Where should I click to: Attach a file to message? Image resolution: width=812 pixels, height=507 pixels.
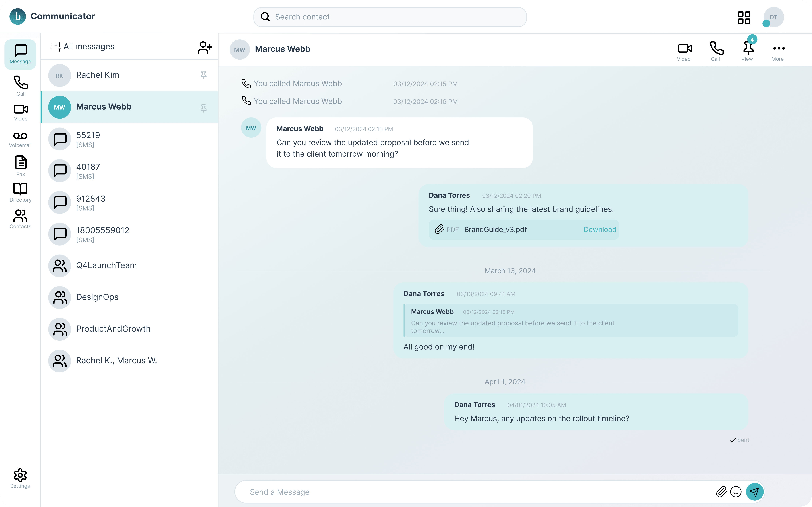point(722,492)
